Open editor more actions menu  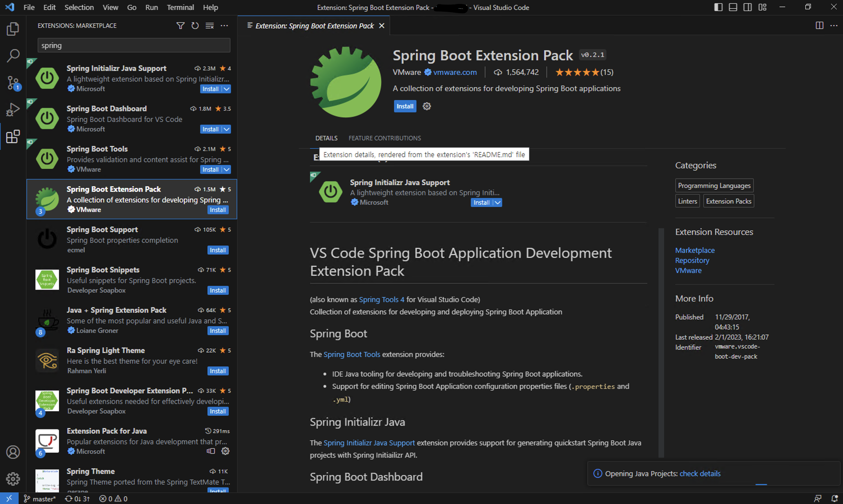coord(834,25)
